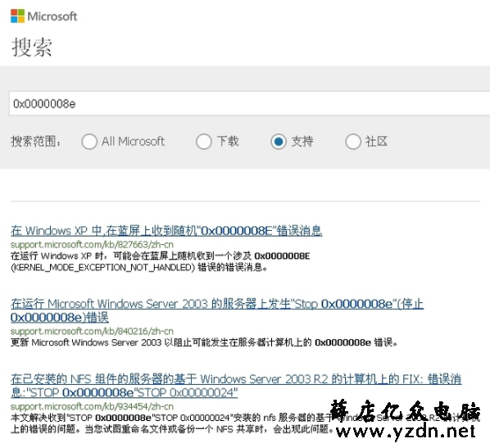Click the 更新 Microsoft Windows Server 2003 snippet

pos(204,342)
